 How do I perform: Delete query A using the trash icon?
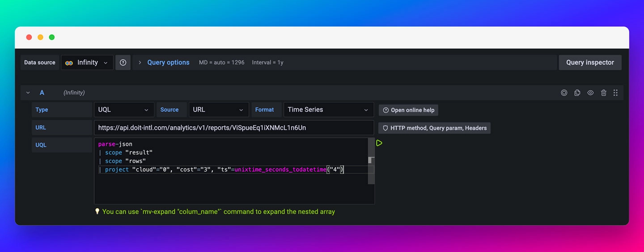coord(604,92)
